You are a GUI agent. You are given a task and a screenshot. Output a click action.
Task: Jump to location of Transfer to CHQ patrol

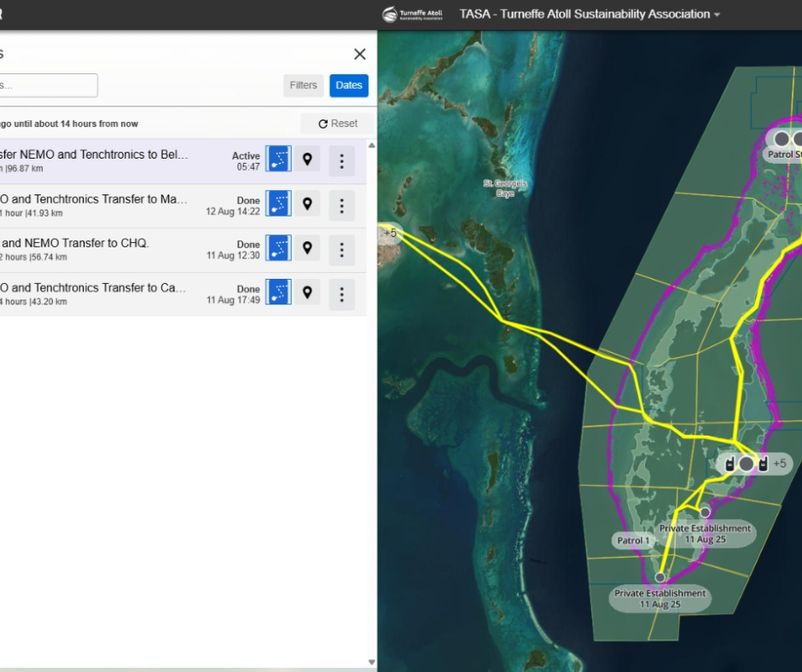[307, 248]
